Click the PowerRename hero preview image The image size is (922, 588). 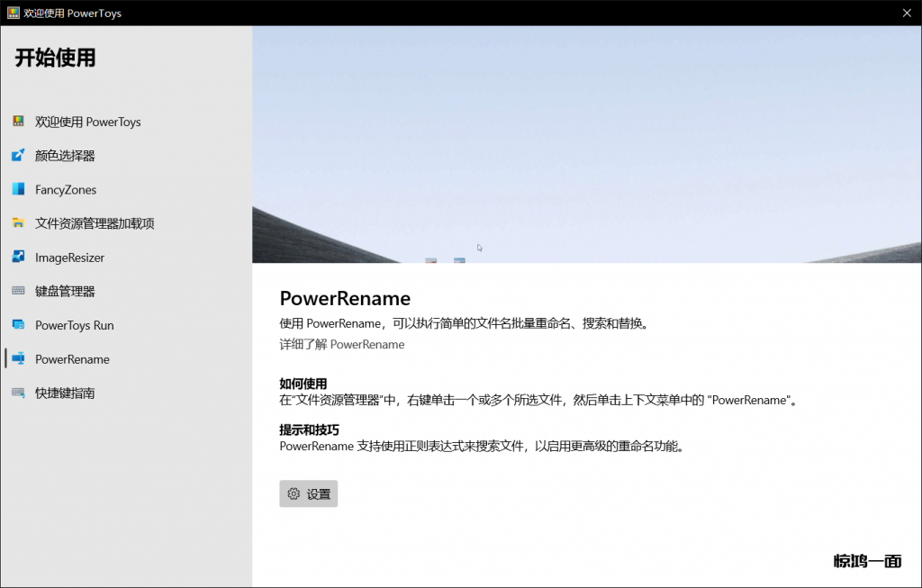[586, 144]
